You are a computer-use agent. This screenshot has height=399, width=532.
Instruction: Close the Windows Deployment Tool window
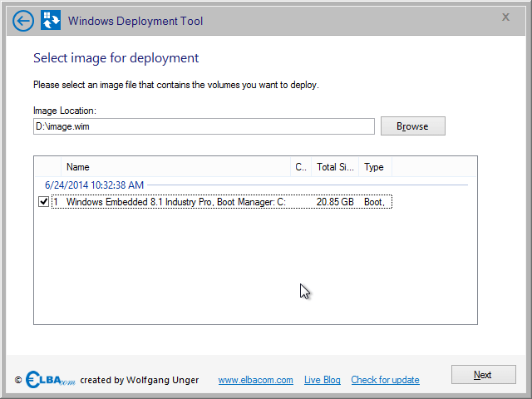(505, 17)
